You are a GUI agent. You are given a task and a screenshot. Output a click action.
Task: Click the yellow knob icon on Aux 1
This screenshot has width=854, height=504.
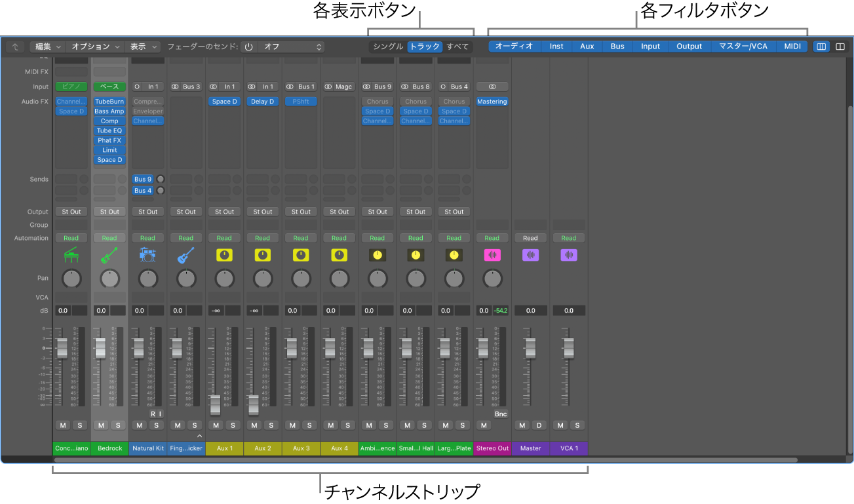pyautogui.click(x=224, y=255)
